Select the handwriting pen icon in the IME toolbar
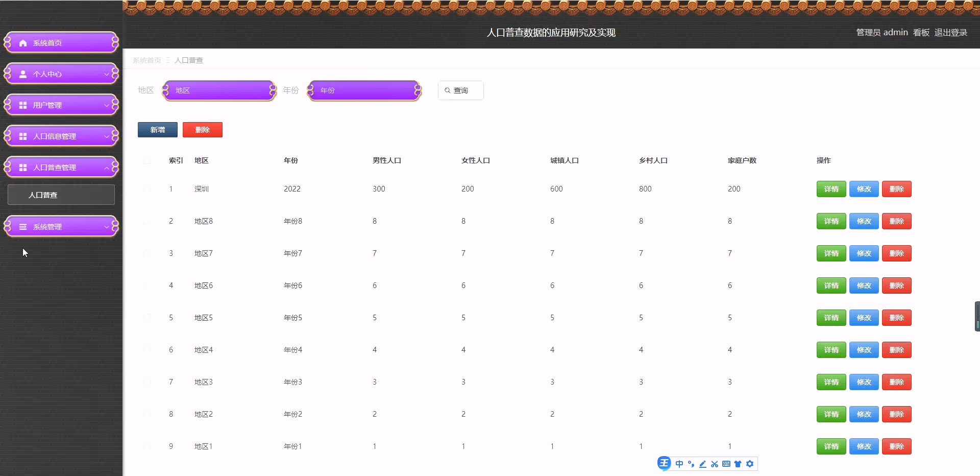 tap(703, 464)
